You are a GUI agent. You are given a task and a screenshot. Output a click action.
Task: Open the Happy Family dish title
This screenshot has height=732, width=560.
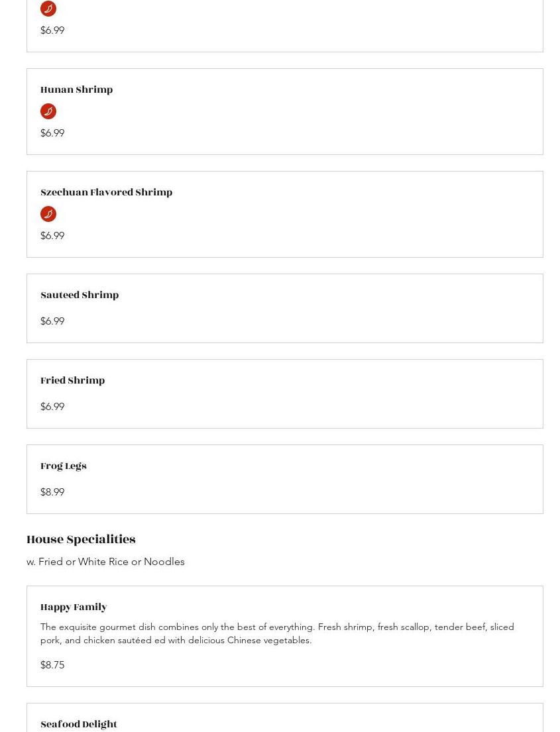point(74,607)
